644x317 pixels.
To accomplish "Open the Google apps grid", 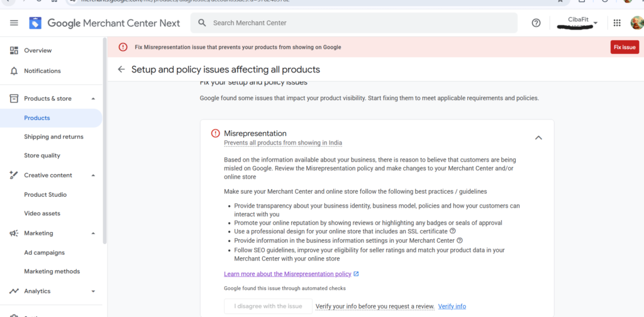I will click(x=617, y=23).
